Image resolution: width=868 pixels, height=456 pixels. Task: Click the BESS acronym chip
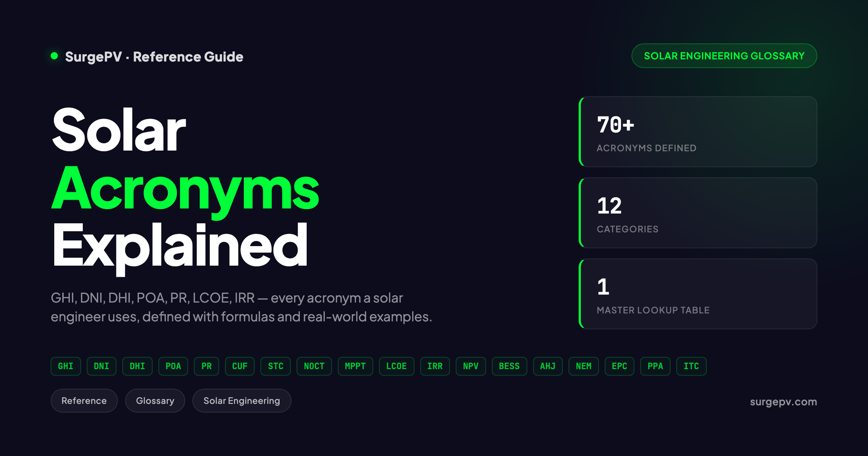(x=510, y=366)
